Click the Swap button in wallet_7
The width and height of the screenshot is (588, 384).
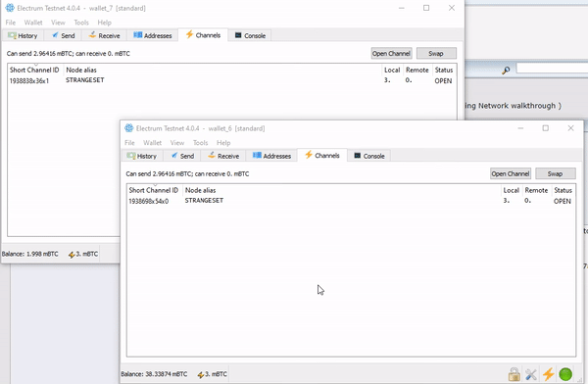[436, 53]
